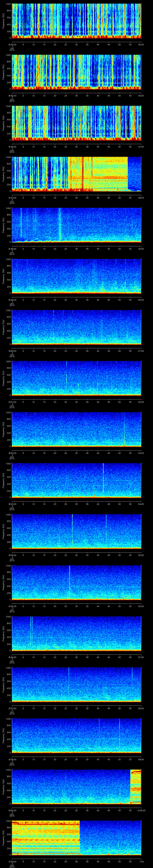
Task: Click the '47:00' end time label
Action: tap(141, 147)
